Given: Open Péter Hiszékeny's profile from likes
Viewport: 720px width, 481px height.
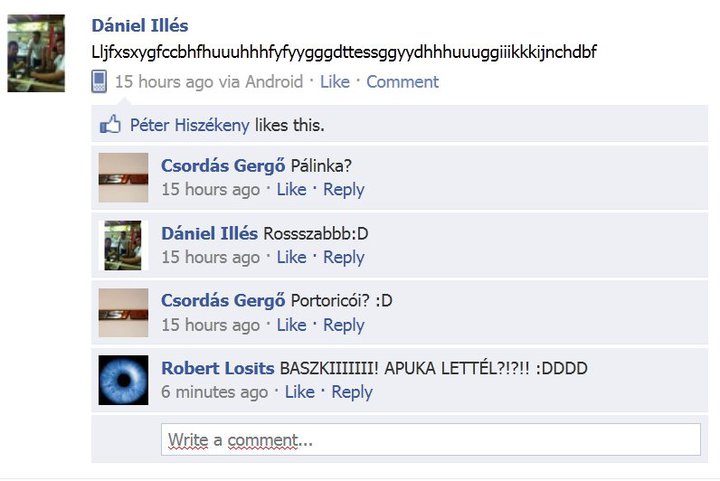Looking at the screenshot, I should [190, 125].
